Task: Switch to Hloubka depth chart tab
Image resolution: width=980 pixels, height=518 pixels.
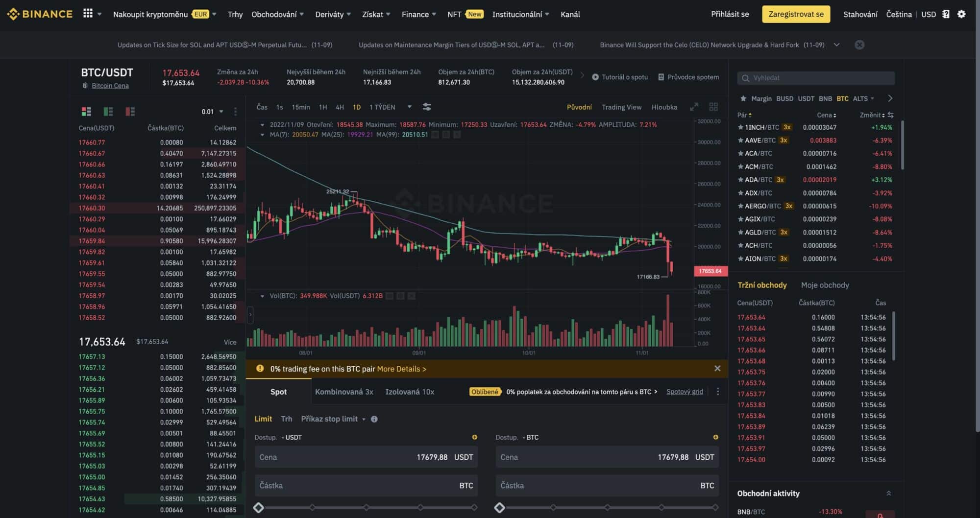Action: (664, 107)
